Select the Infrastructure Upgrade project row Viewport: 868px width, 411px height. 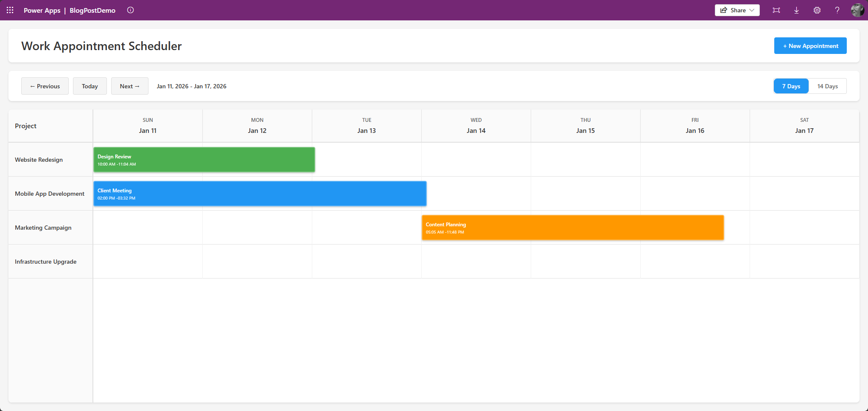pos(46,262)
